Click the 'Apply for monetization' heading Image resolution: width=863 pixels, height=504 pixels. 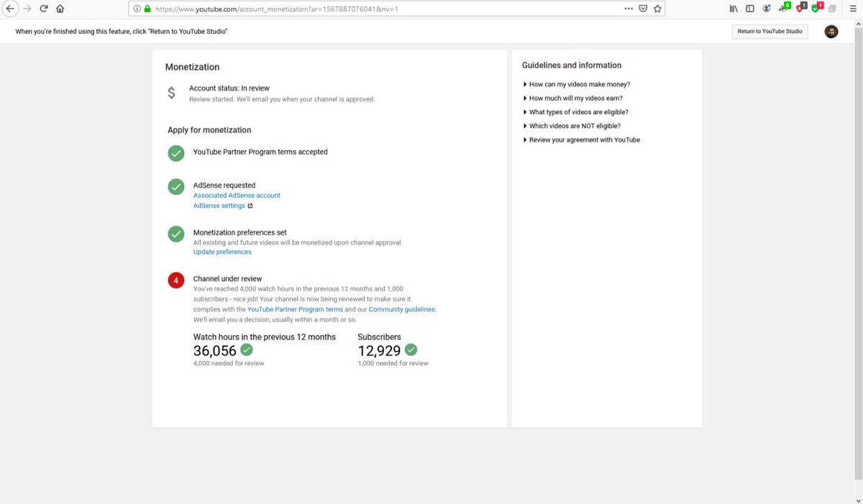(x=209, y=130)
